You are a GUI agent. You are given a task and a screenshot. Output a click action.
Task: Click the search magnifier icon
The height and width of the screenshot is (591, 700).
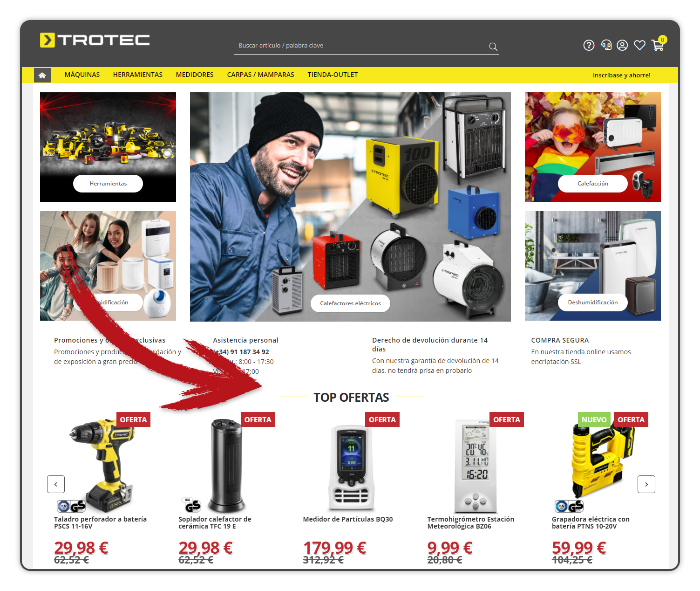pos(493,47)
